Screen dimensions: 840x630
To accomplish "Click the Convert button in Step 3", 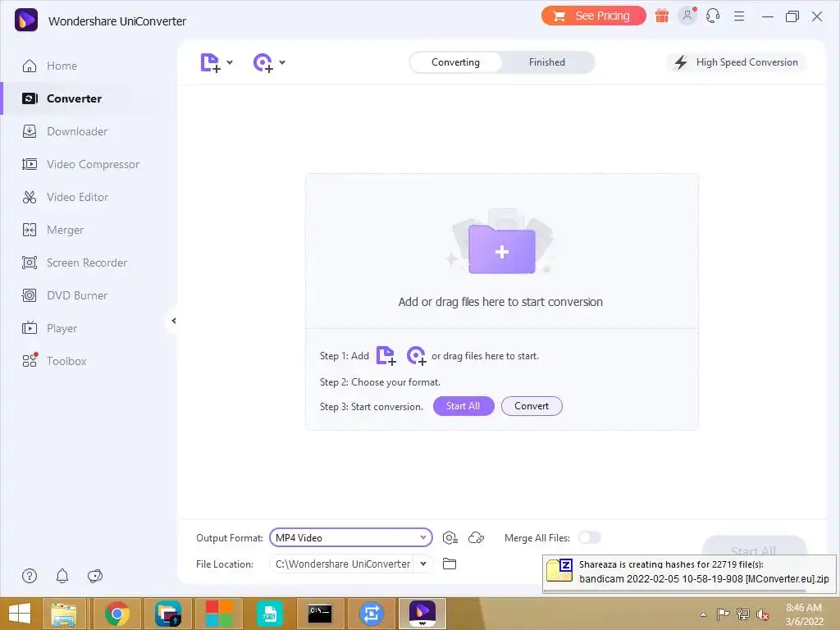I will (x=532, y=406).
